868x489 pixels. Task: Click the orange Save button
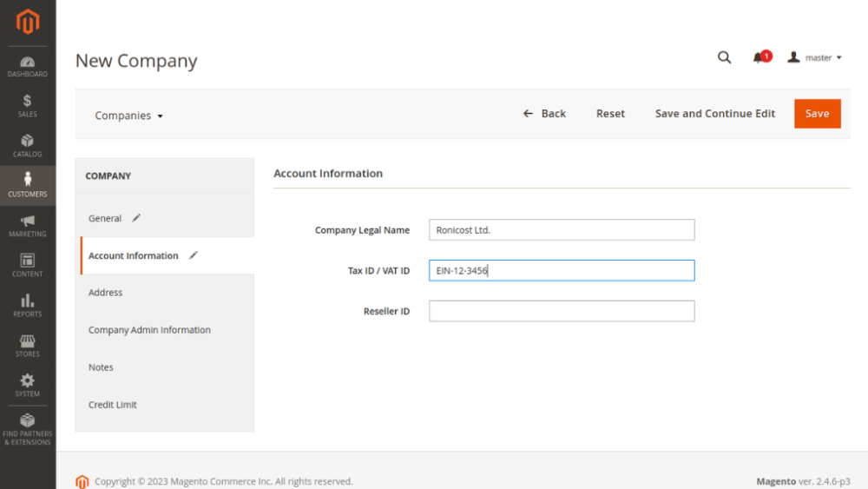(817, 114)
